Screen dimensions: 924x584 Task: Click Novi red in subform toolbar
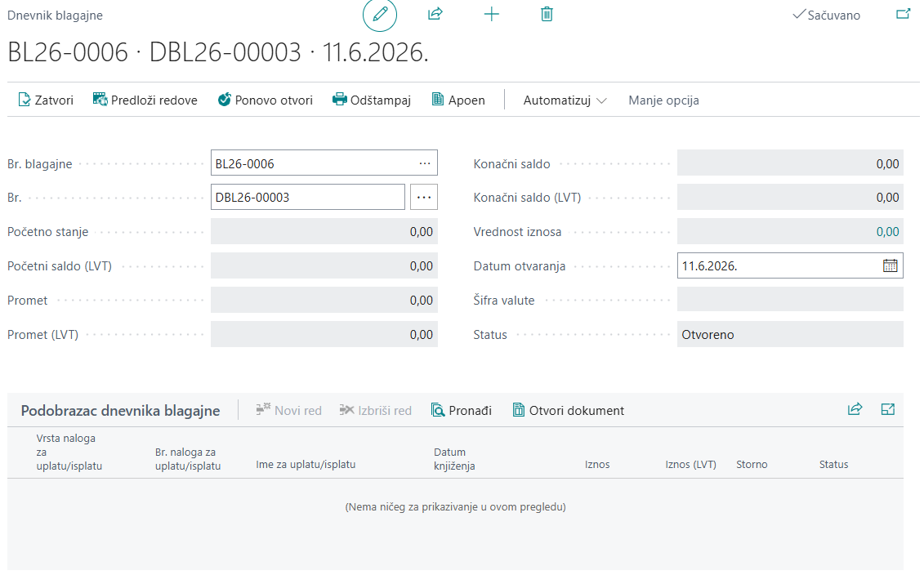[288, 410]
